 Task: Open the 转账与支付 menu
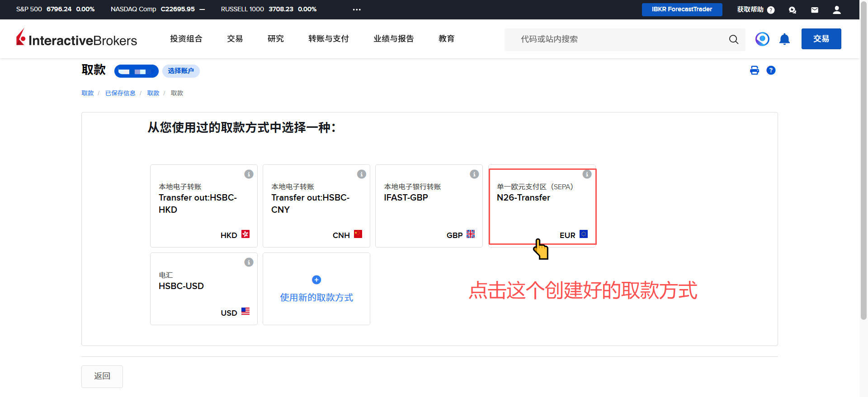coord(328,39)
